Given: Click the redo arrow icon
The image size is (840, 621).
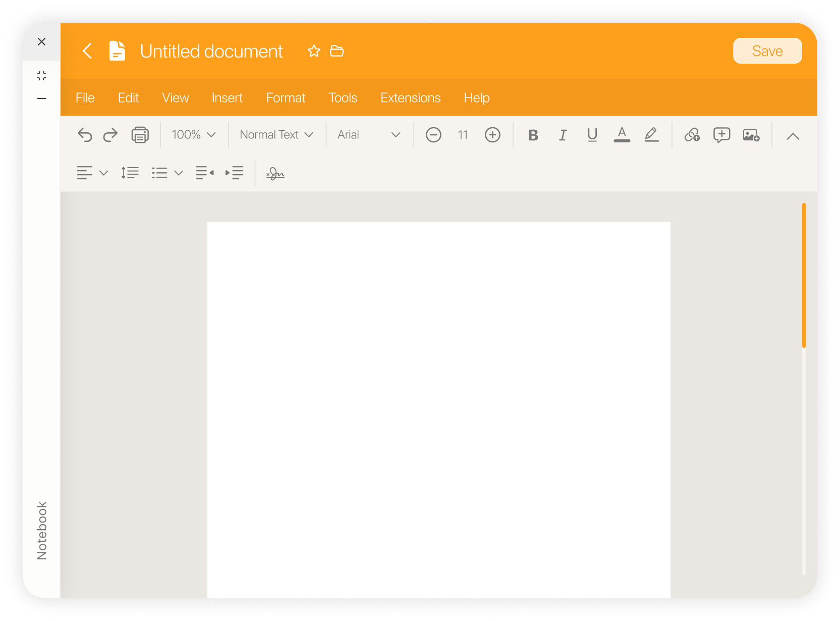Looking at the screenshot, I should click(x=110, y=135).
